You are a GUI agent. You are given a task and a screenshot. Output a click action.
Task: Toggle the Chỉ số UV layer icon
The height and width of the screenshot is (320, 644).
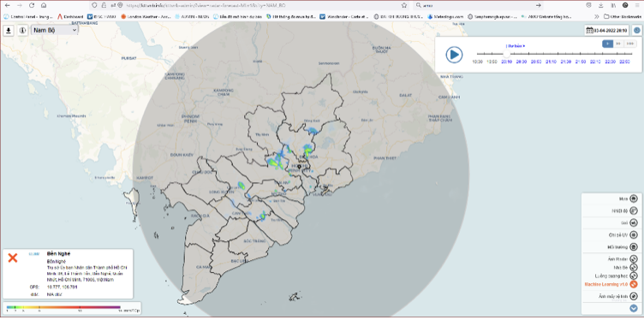tap(634, 235)
